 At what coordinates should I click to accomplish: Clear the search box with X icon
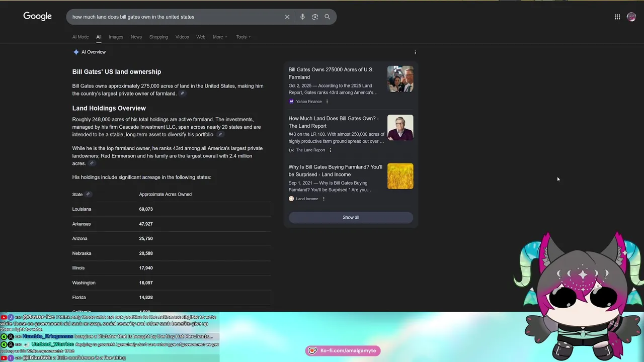click(x=287, y=17)
